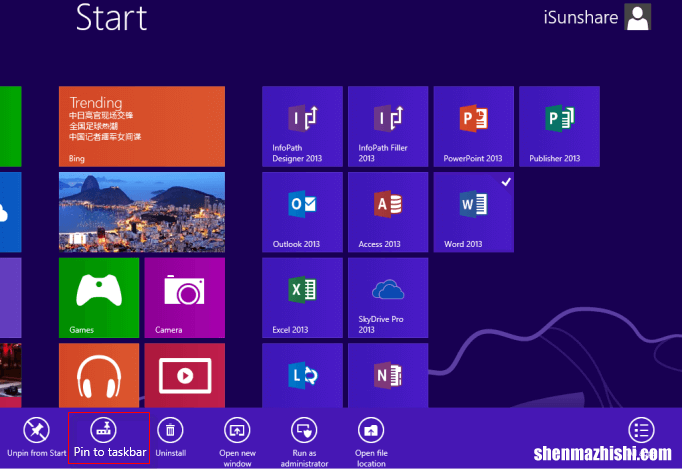
Task: Click Pin to taskbar in app bar
Action: tap(109, 438)
